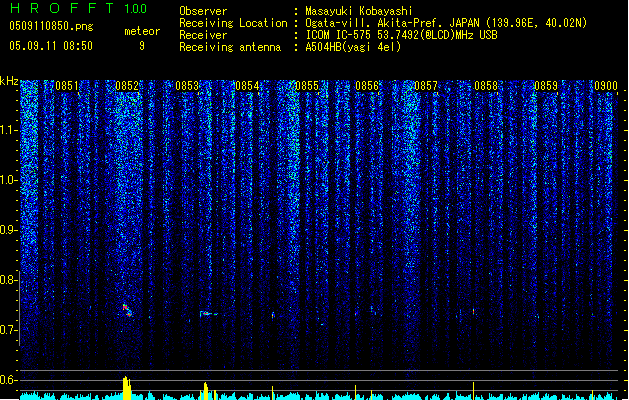
Task: Click the 0853 time marker
Action: point(187,86)
